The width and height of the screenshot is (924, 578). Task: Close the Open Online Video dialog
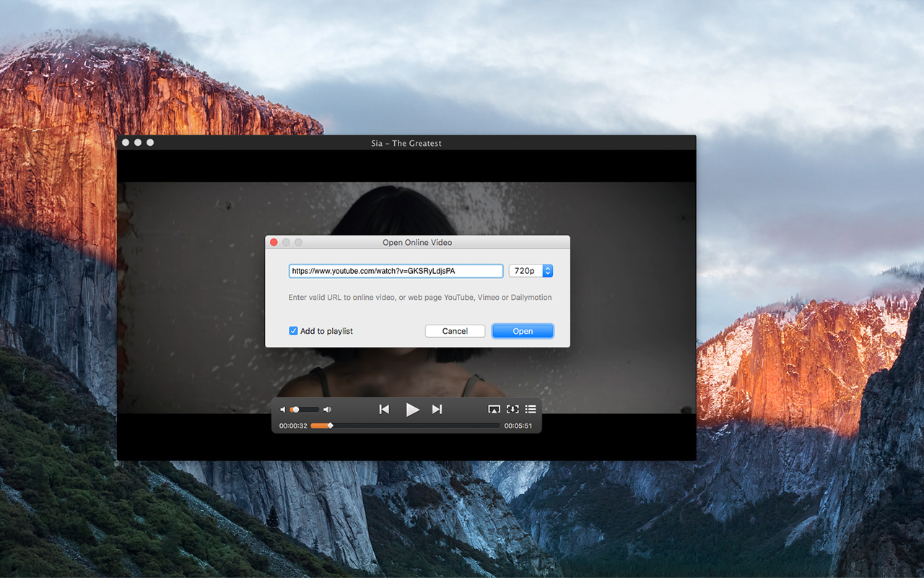coord(274,243)
